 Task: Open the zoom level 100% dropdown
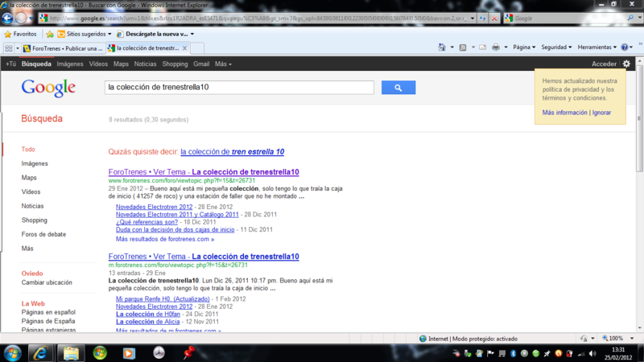pyautogui.click(x=632, y=339)
